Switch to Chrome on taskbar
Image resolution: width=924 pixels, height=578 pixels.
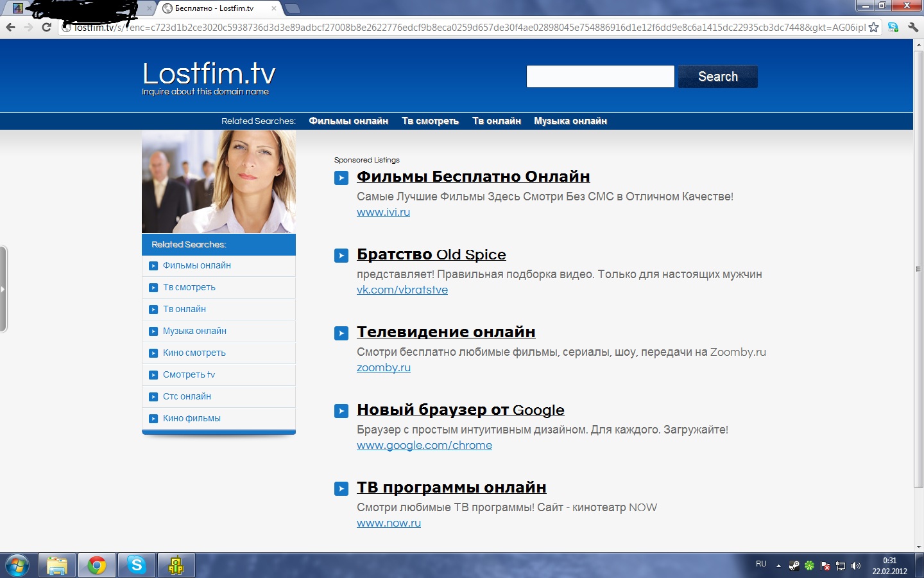(97, 565)
